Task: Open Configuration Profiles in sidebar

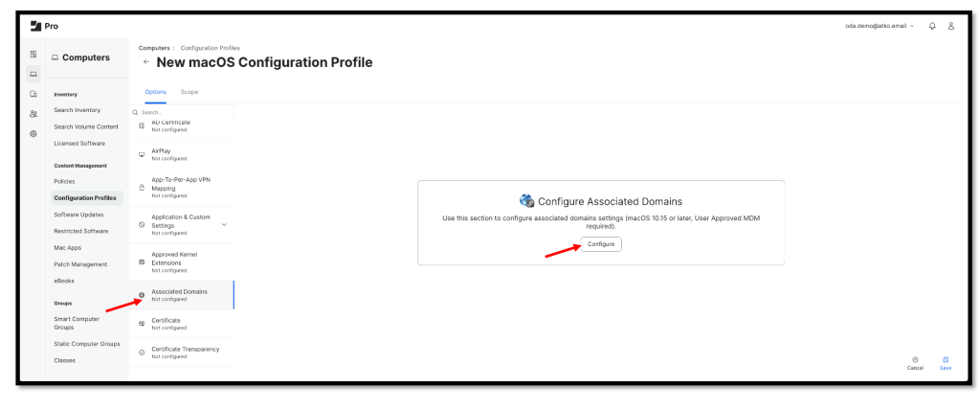Action: point(84,197)
